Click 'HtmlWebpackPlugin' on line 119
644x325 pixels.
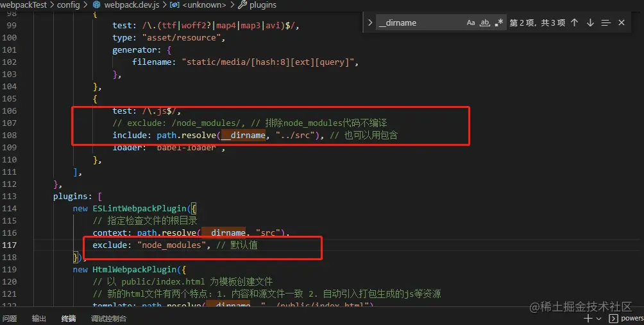point(135,270)
